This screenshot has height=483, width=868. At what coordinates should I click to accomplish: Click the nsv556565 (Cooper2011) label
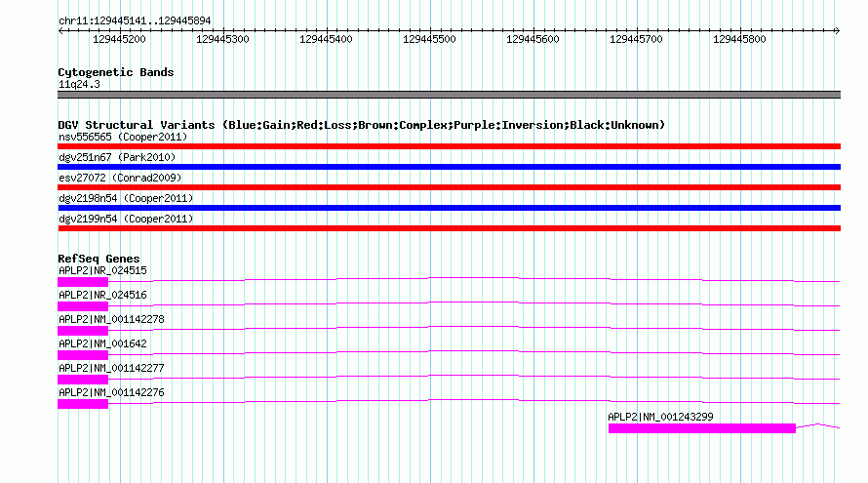click(x=123, y=137)
